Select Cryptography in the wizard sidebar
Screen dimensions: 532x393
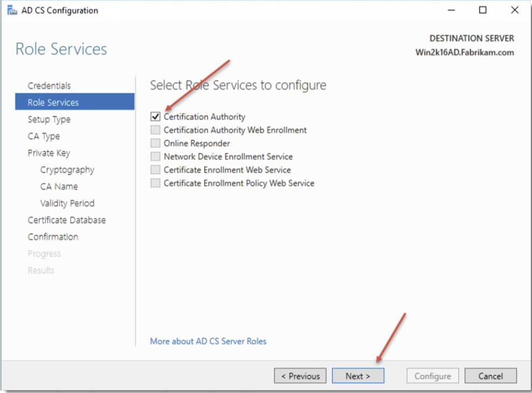pyautogui.click(x=67, y=170)
